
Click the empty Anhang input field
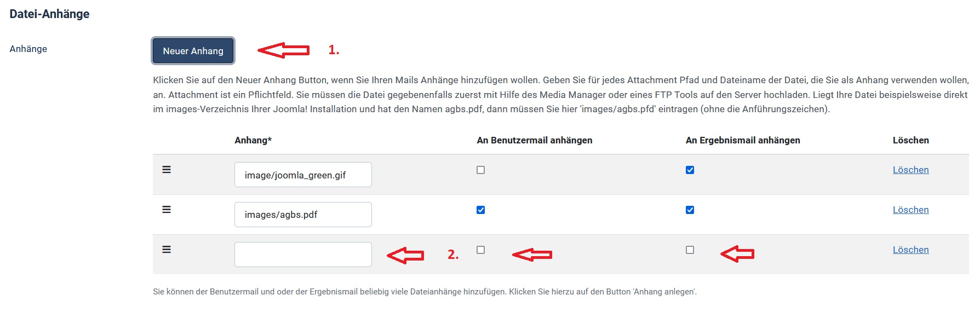click(302, 254)
